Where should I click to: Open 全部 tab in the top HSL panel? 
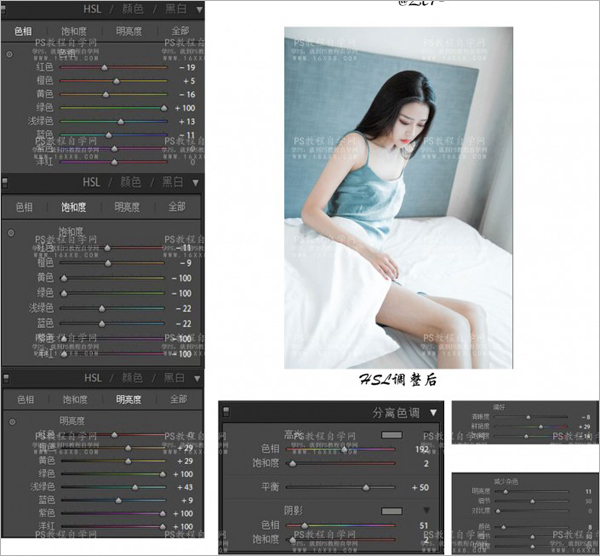[x=180, y=31]
